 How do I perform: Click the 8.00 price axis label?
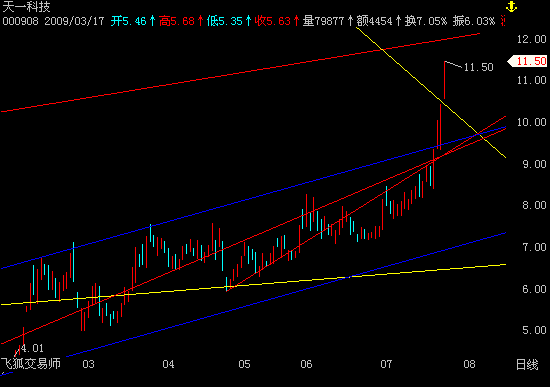pyautogui.click(x=534, y=205)
